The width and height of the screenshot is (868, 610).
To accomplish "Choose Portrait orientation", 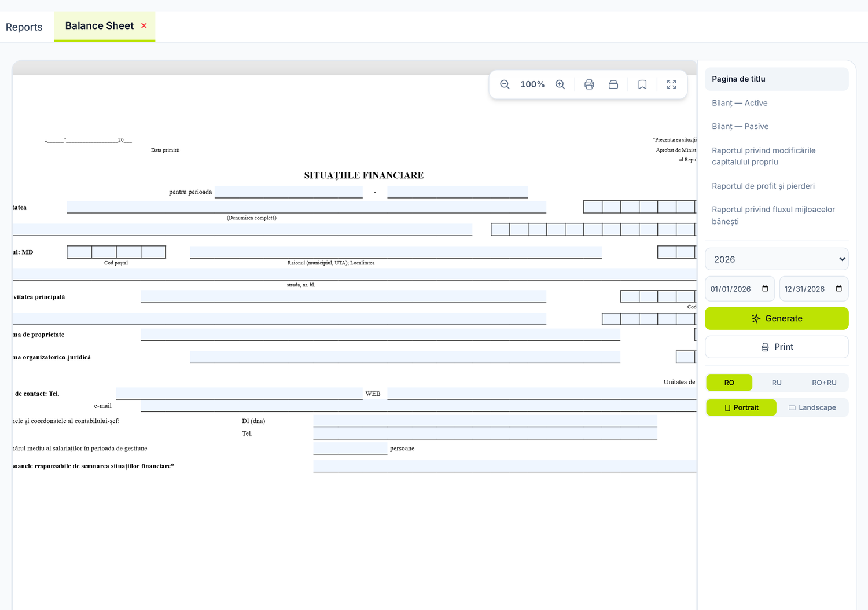I will [x=741, y=407].
